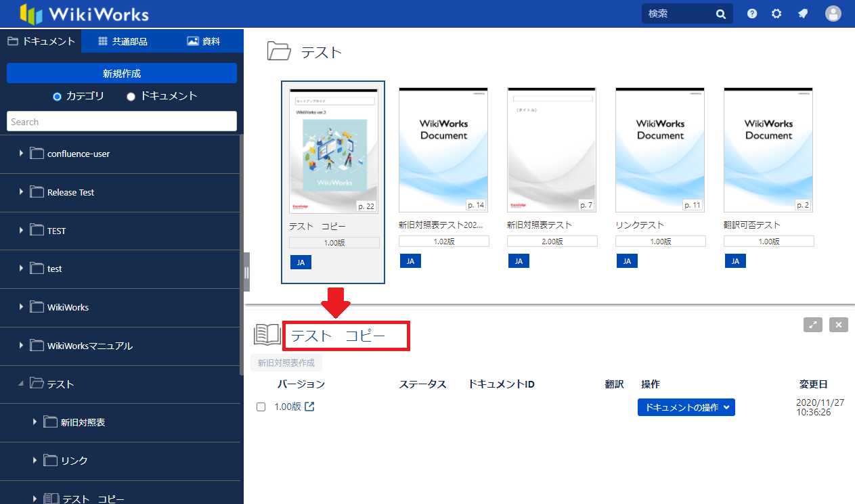Viewport: 855px width, 504px height.
Task: Click the WikiWorks logo
Action: pos(84,14)
